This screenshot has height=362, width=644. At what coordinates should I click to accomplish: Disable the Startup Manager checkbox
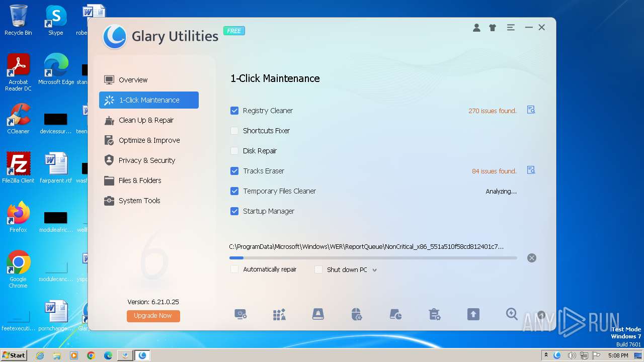(x=234, y=211)
